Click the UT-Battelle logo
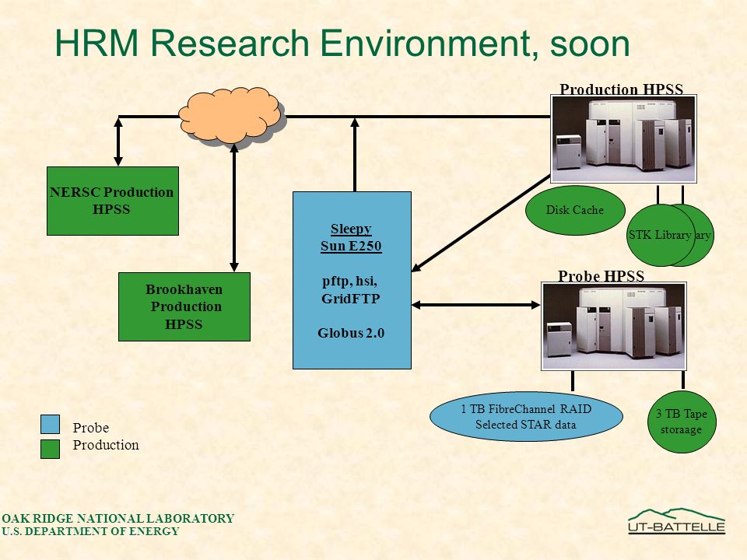Image resolution: width=747 pixels, height=560 pixels. click(x=676, y=521)
